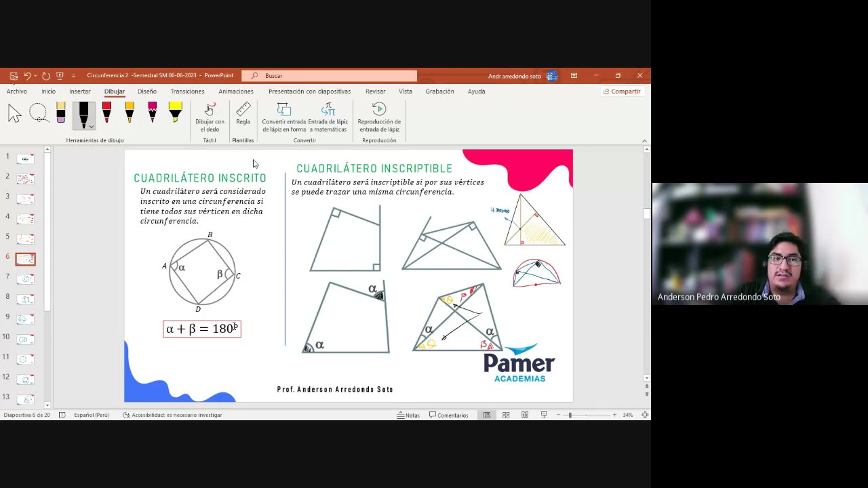Click the zoom in plus button

(x=614, y=415)
